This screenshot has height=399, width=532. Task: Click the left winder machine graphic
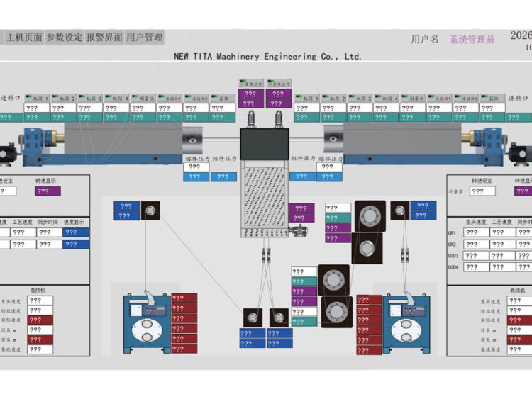click(147, 322)
